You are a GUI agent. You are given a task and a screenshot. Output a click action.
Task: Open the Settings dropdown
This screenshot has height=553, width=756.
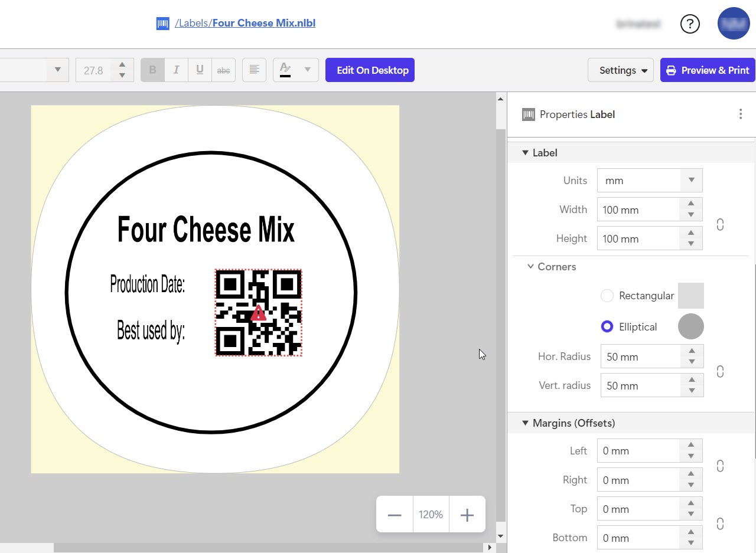[x=621, y=70]
